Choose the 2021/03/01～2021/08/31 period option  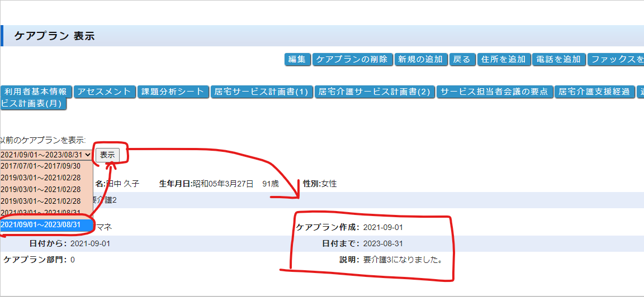[x=41, y=212]
